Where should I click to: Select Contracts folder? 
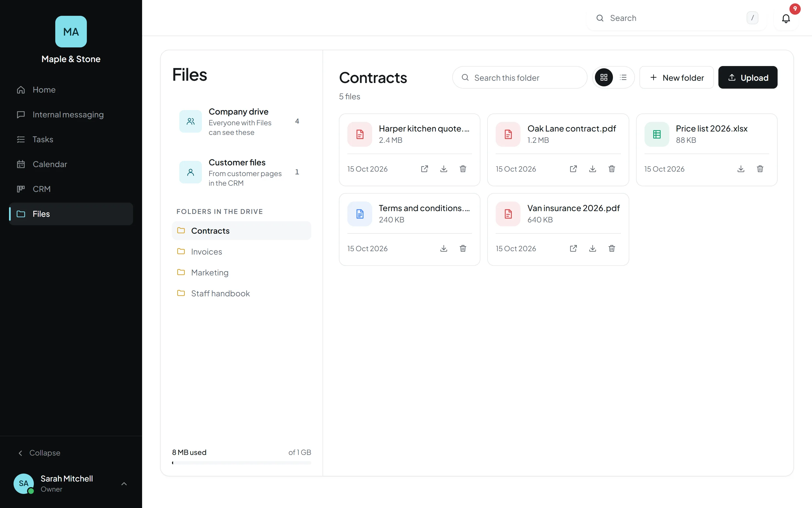click(241, 231)
